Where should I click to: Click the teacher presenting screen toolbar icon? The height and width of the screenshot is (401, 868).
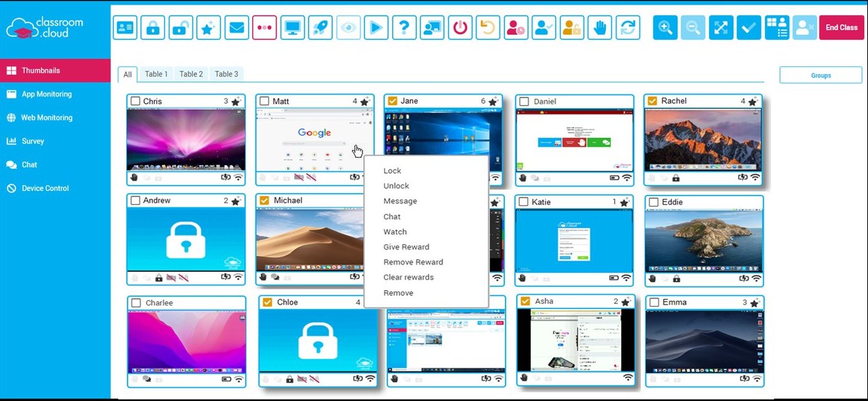coord(432,28)
